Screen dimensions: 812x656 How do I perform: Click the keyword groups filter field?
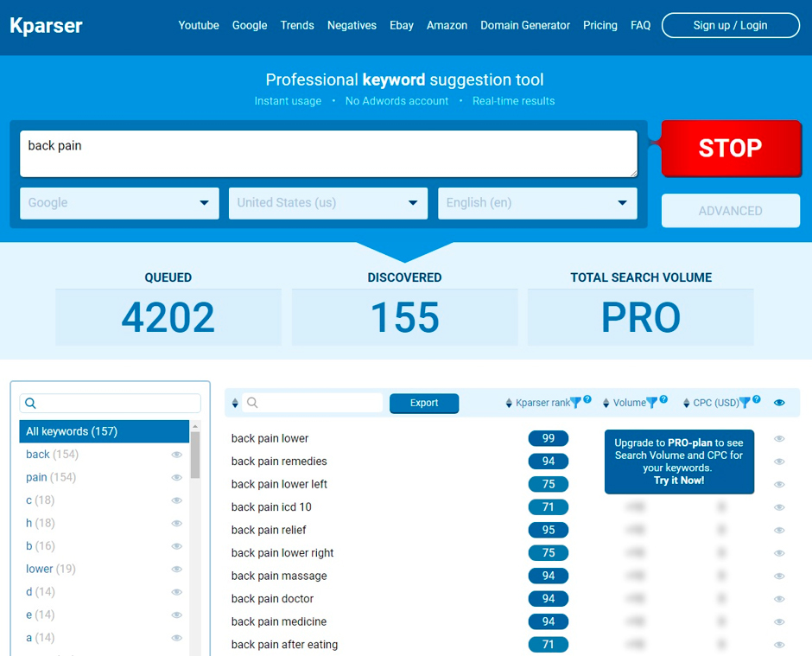(x=111, y=403)
